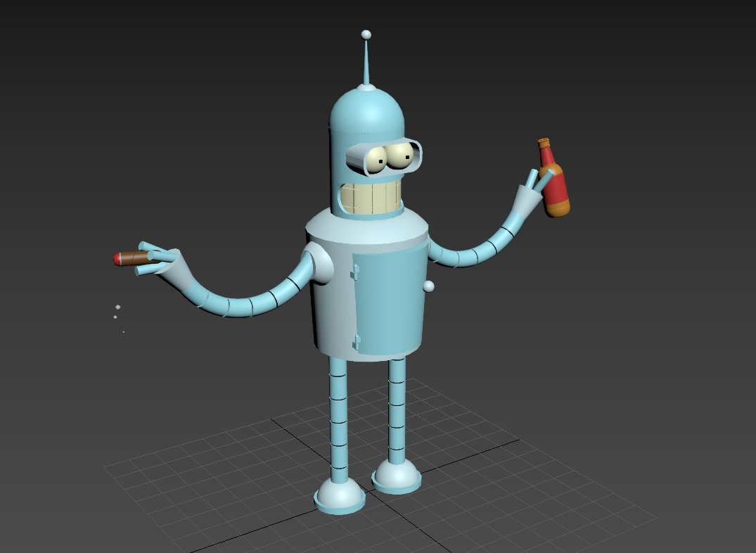
Task: Select the cork on top of the bottle
Action: 544,142
